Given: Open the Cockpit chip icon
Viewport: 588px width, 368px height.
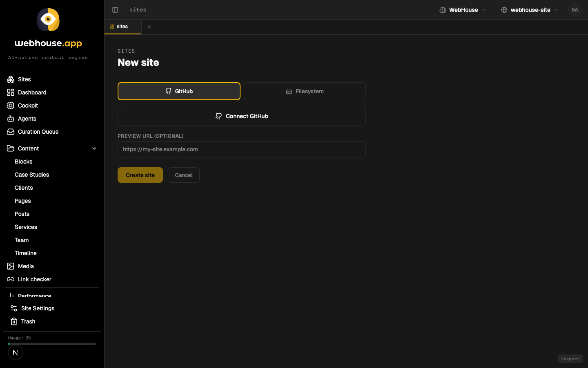Looking at the screenshot, I should (x=11, y=105).
